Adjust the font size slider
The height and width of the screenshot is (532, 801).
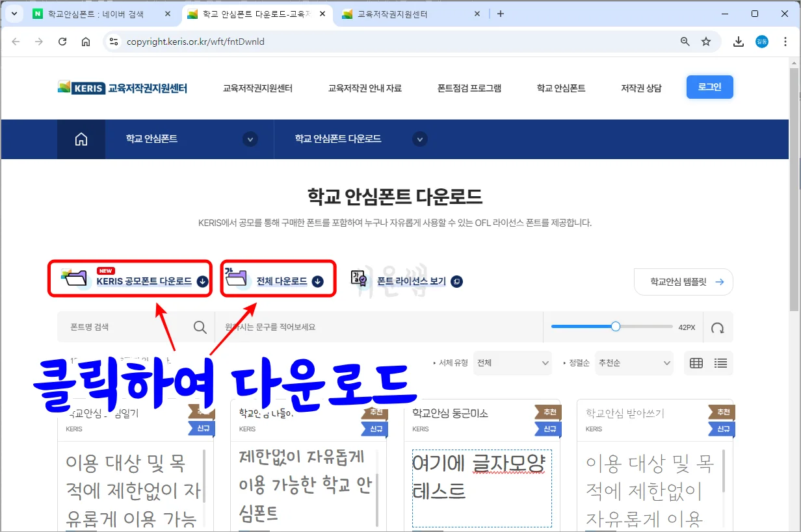pyautogui.click(x=615, y=327)
